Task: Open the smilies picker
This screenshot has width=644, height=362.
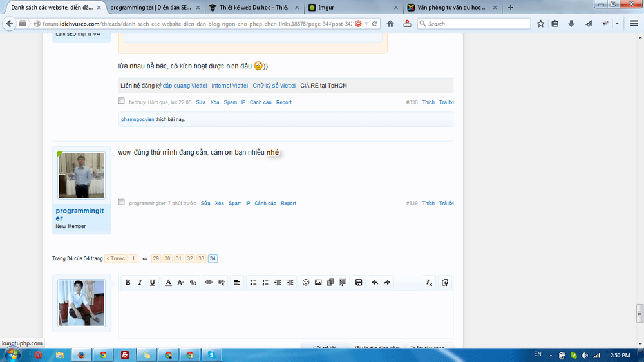Action: click(x=305, y=282)
